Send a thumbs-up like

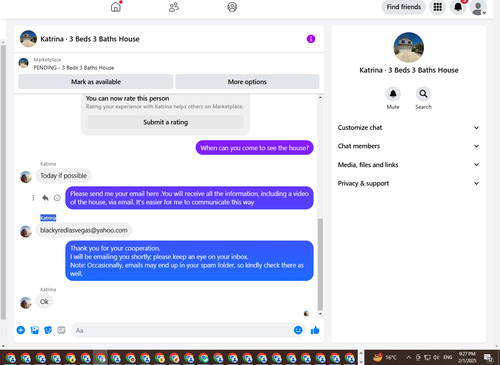315,330
